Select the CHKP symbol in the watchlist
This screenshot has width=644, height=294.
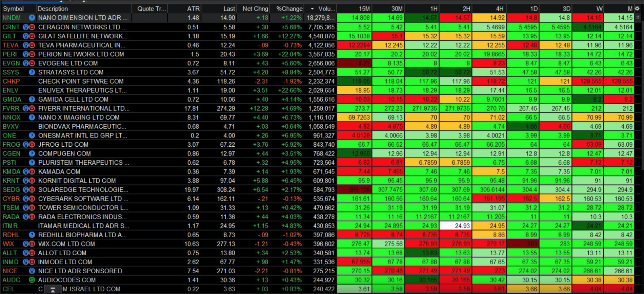[11, 81]
